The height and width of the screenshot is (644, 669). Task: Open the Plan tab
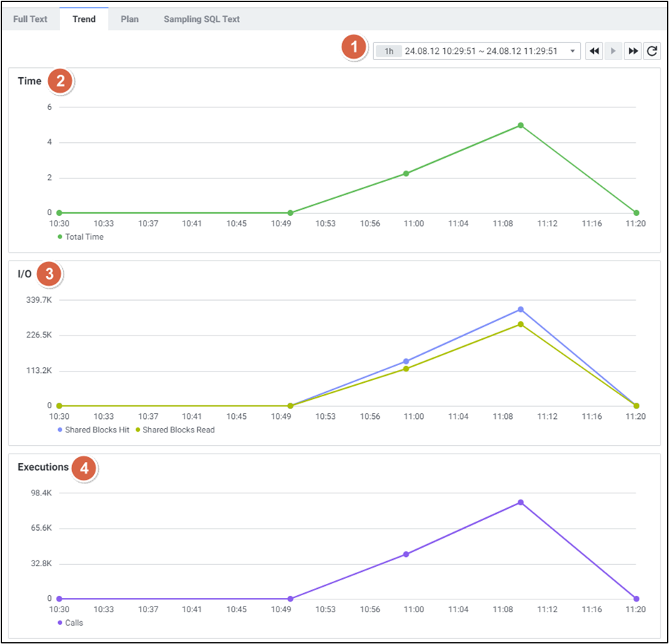[x=129, y=19]
